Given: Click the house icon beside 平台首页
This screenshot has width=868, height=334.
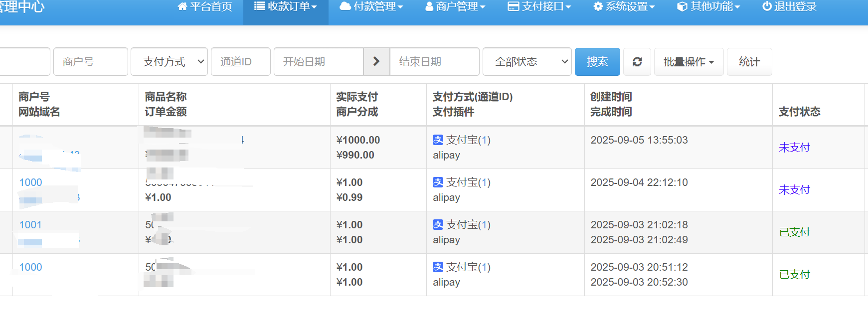Looking at the screenshot, I should [182, 6].
